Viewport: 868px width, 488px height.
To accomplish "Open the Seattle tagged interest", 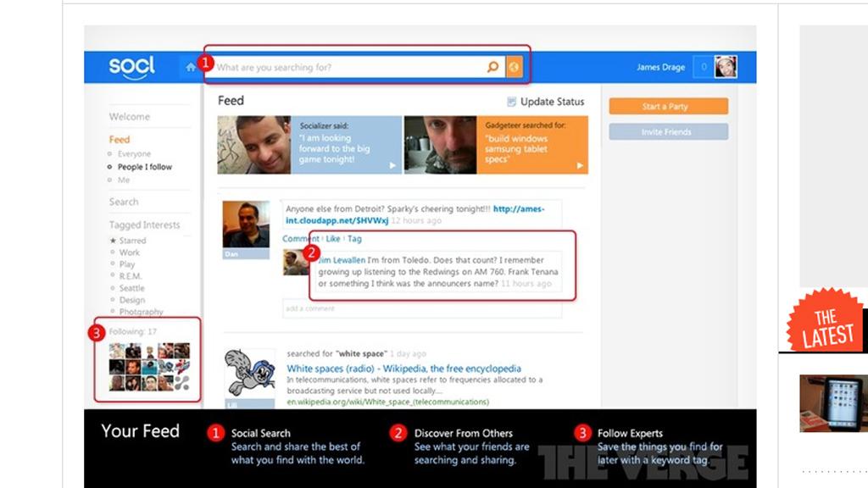I will 131,288.
